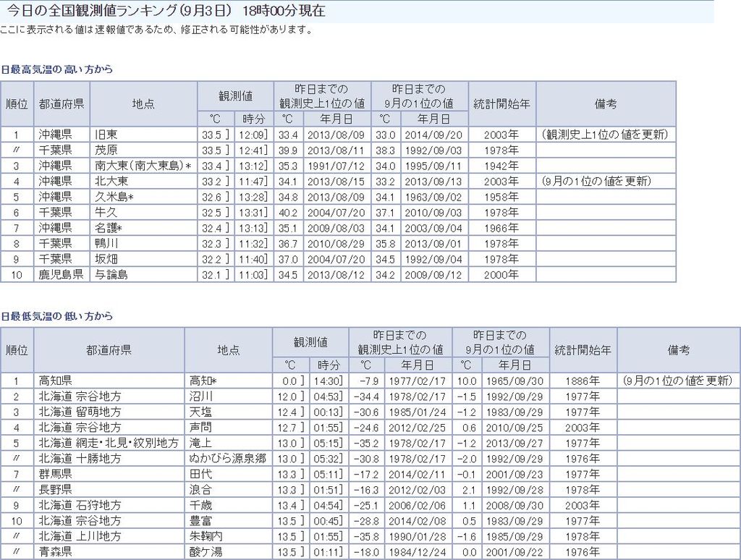Open the 沼川 station entry in Hokkaido
The image size is (741, 560).
point(200,396)
